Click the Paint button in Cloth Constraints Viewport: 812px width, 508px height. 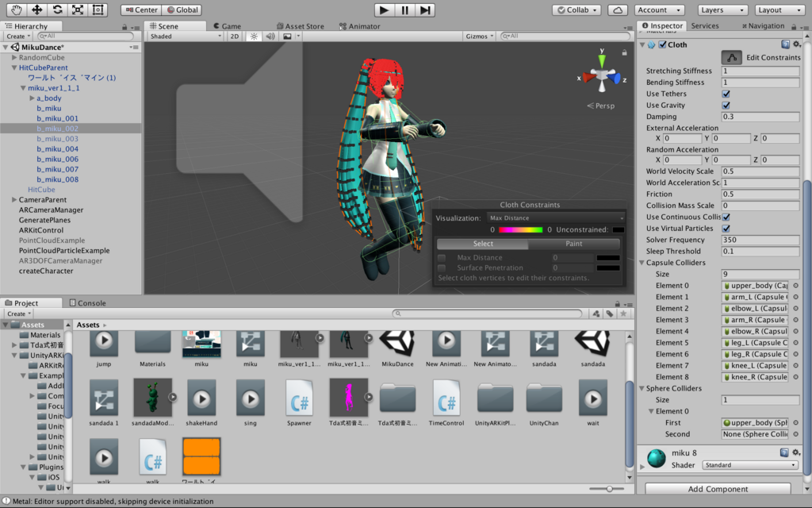(x=574, y=244)
